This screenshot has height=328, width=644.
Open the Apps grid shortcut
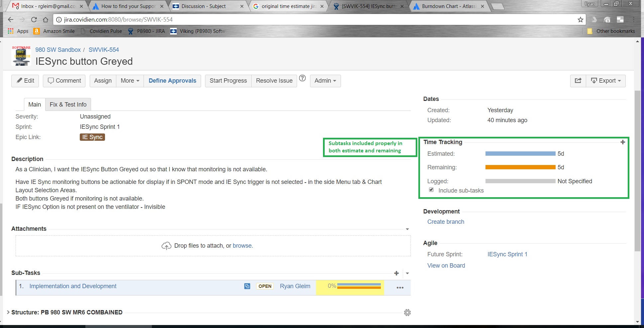18,31
